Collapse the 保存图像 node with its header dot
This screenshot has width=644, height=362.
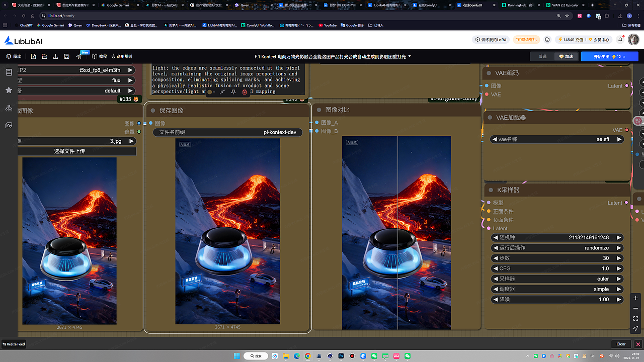(x=152, y=110)
